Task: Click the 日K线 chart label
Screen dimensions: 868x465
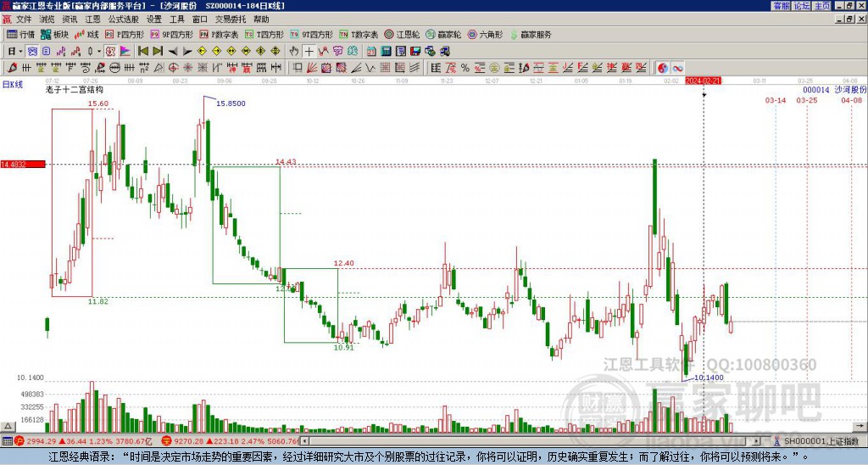Action: [x=12, y=84]
